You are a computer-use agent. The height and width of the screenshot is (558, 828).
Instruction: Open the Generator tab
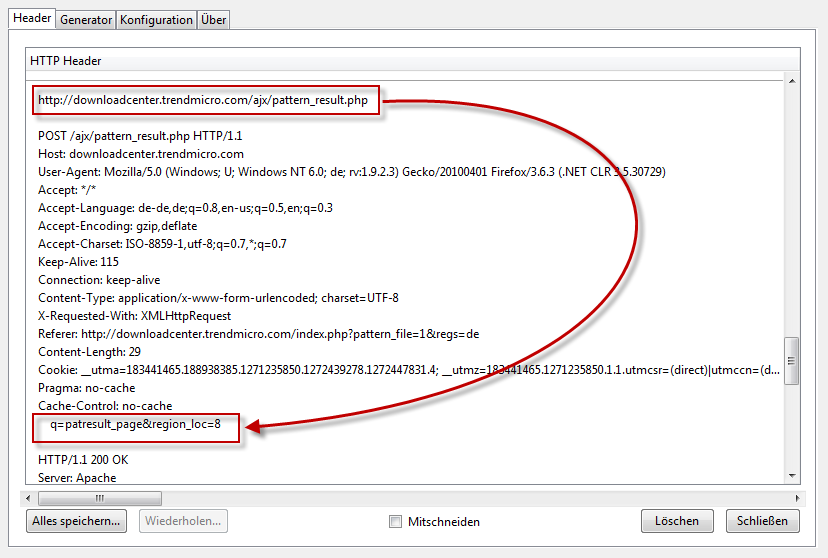[x=86, y=20]
